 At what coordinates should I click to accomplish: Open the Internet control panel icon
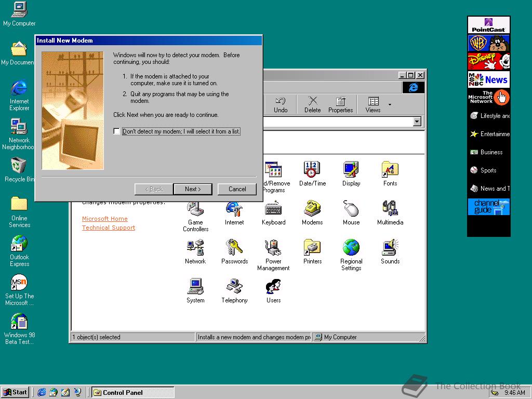[x=234, y=213]
